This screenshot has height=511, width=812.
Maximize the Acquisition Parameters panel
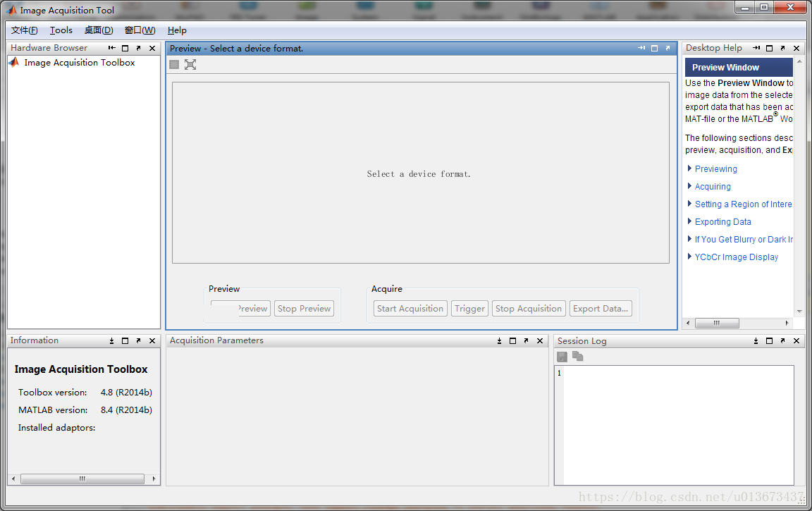(512, 340)
